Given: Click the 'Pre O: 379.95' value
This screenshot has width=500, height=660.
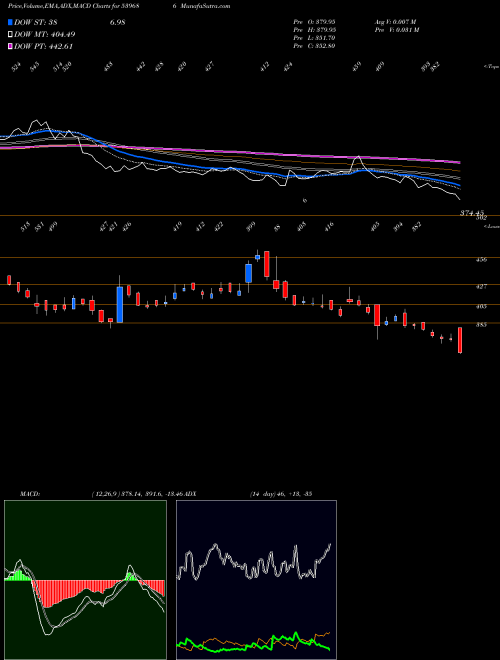Looking at the screenshot, I should tap(314, 21).
